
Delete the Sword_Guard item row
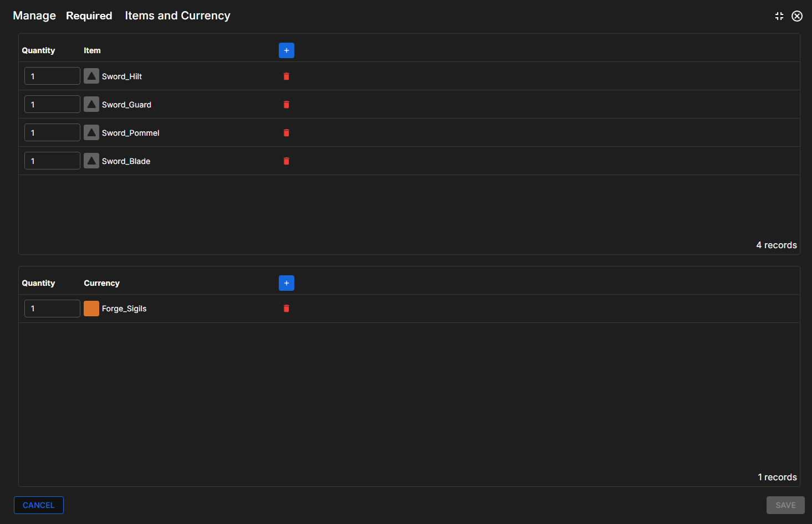coord(287,105)
